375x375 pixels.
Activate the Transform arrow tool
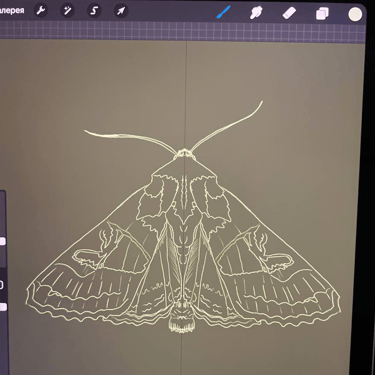pyautogui.click(x=121, y=11)
